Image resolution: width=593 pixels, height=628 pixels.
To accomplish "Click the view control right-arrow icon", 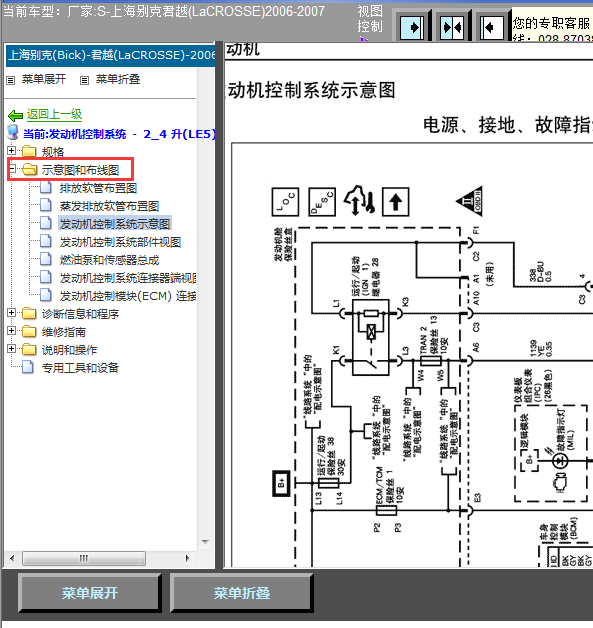I will tap(412, 27).
